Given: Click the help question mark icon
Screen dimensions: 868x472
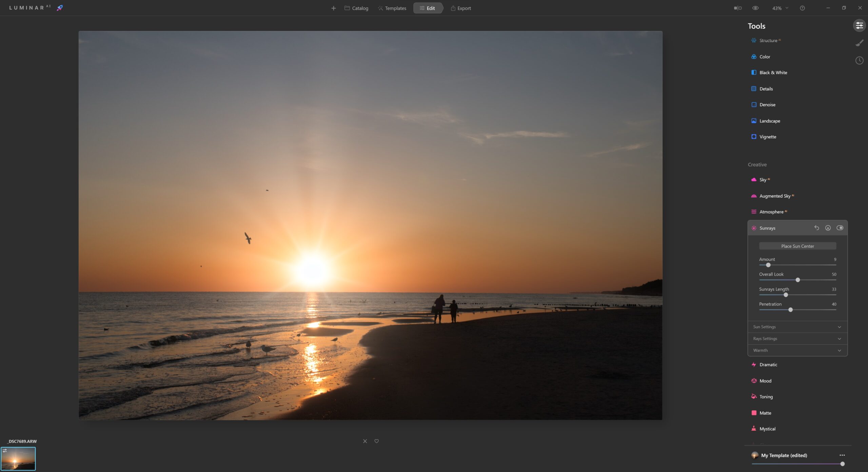Looking at the screenshot, I should click(802, 8).
